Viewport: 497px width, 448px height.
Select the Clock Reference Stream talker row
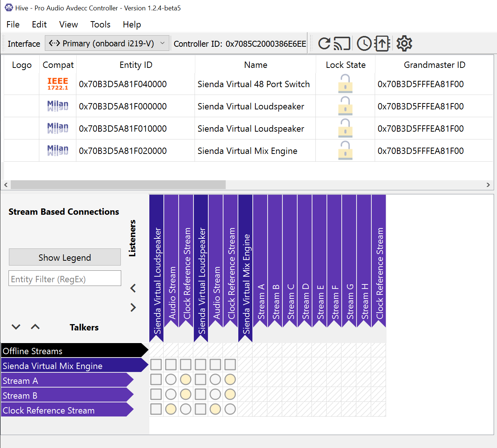67,410
